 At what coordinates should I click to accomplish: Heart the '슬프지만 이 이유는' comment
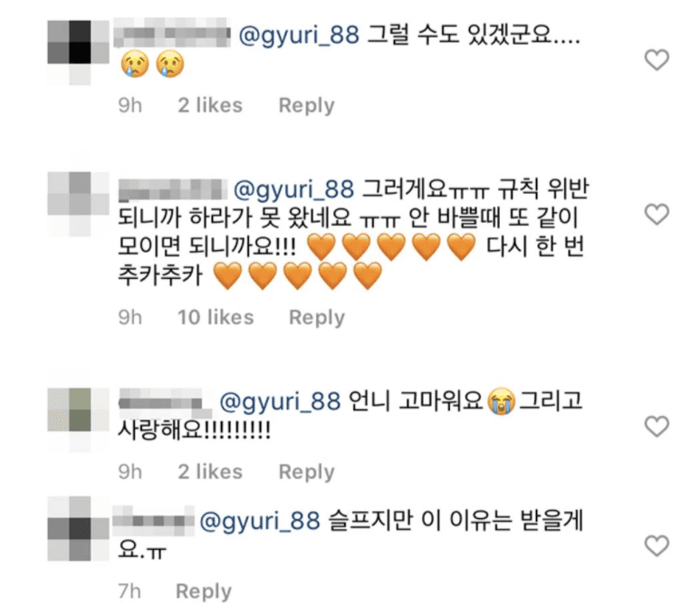tap(655, 545)
